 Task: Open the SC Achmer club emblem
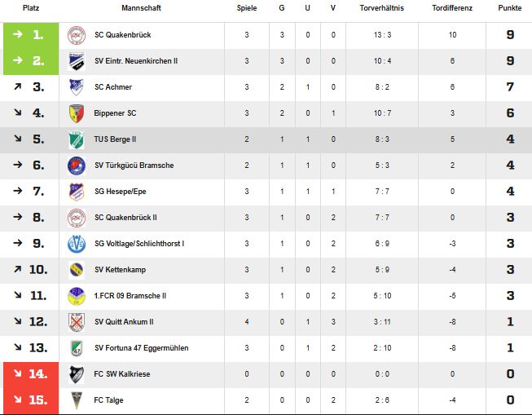tap(77, 87)
